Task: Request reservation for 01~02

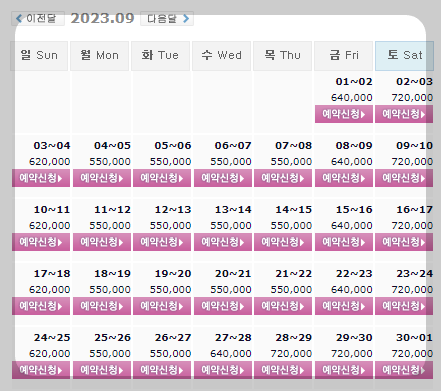Action: pyautogui.click(x=344, y=114)
